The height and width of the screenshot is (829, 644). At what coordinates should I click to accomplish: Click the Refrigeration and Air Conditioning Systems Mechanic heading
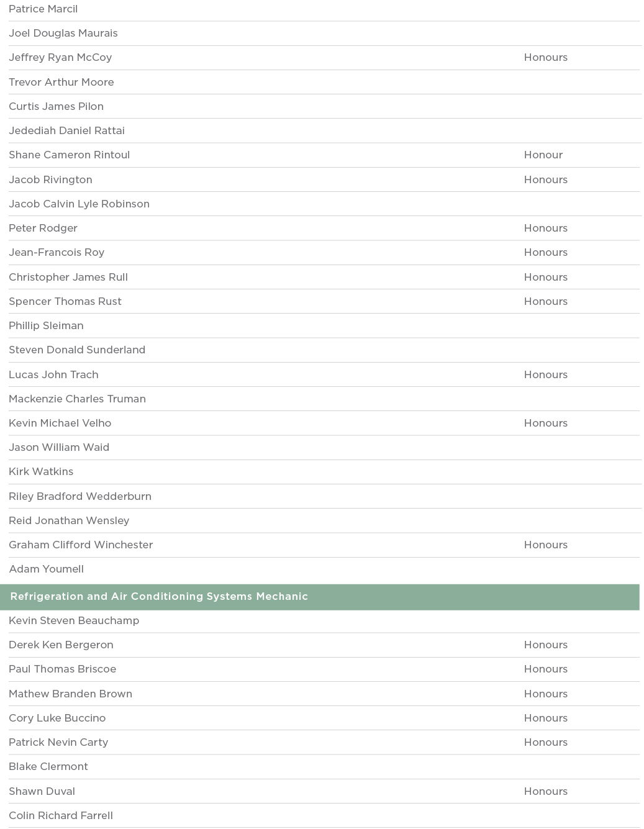(159, 597)
